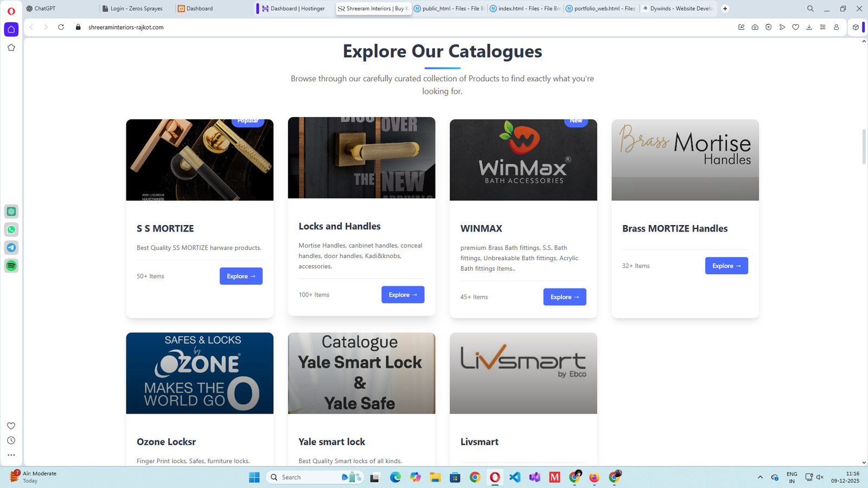Show hidden system tray icons
The height and width of the screenshot is (488, 868).
[x=760, y=477]
